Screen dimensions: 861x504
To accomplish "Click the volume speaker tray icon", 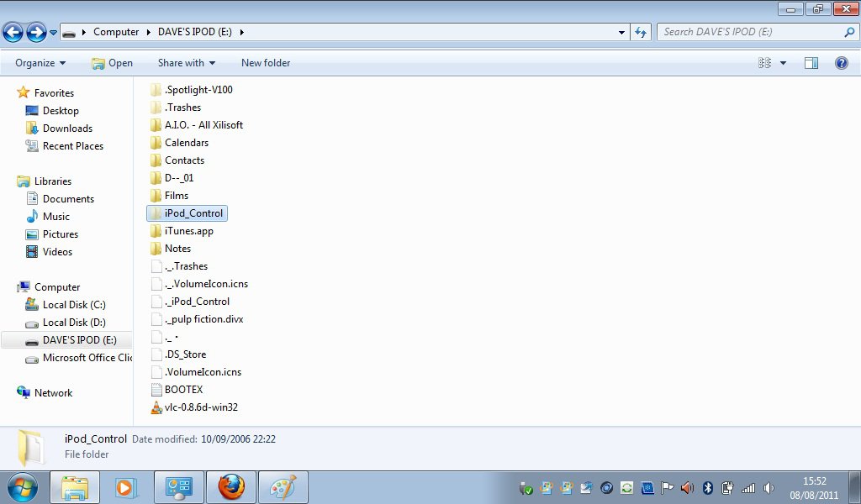I will click(687, 488).
